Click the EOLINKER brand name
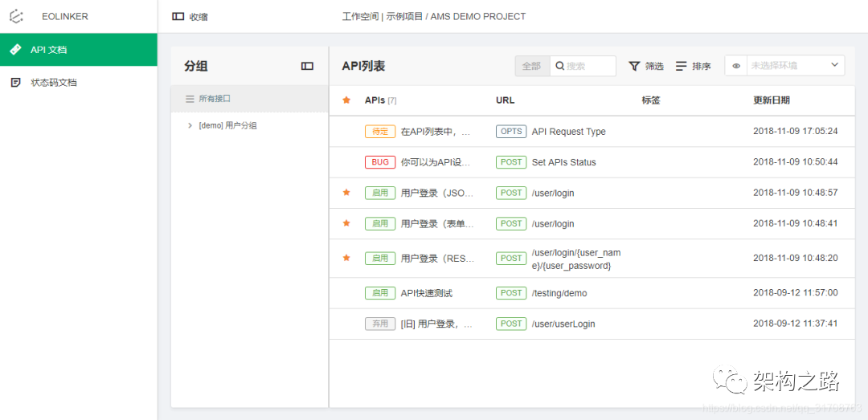The height and width of the screenshot is (420, 868). coord(65,17)
